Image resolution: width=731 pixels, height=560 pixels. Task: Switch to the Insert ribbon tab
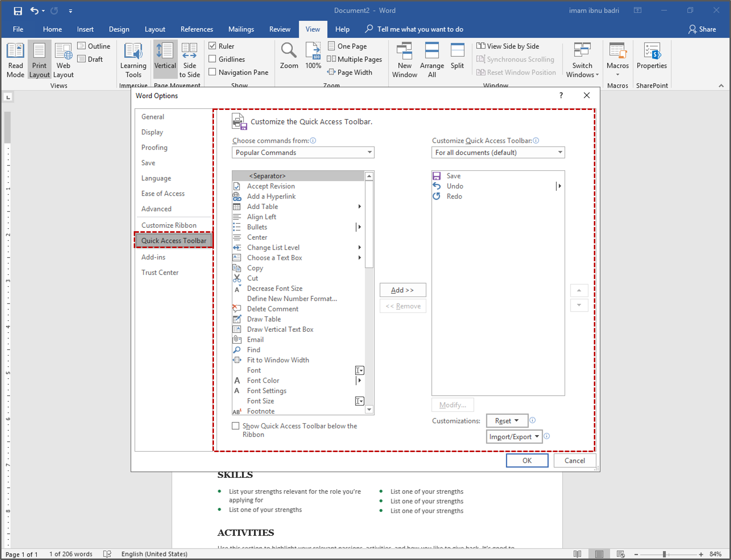(85, 29)
